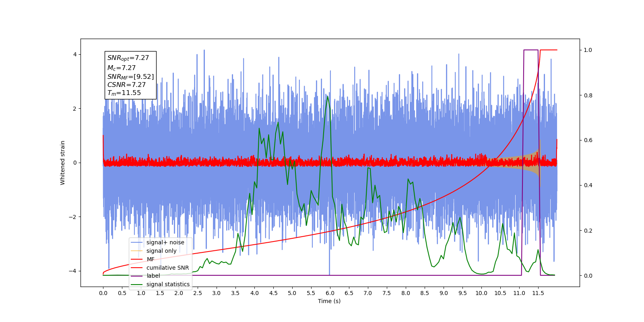Click the green peak near time 6.0
Image resolution: width=644 pixels, height=322 pixels.
click(x=328, y=97)
